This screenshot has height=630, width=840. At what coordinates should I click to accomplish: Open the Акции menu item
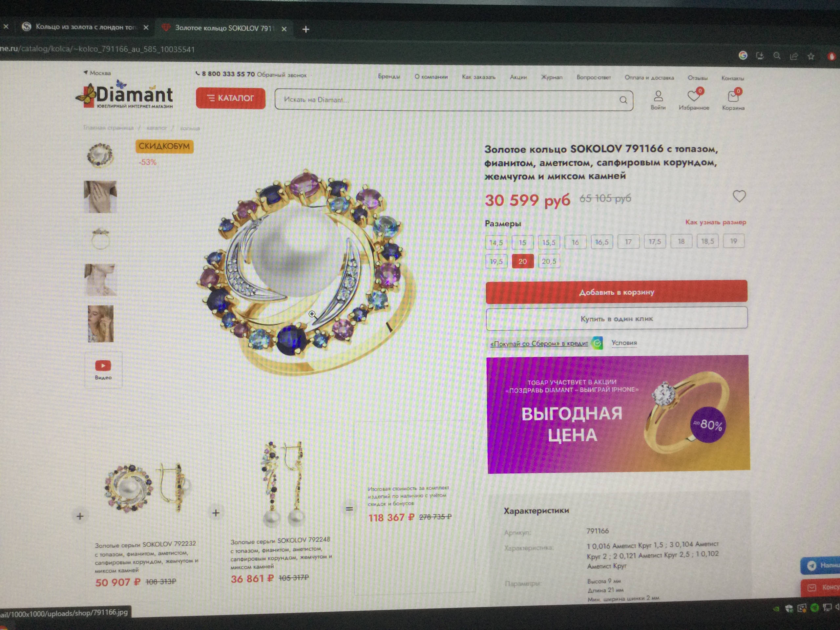tap(518, 77)
